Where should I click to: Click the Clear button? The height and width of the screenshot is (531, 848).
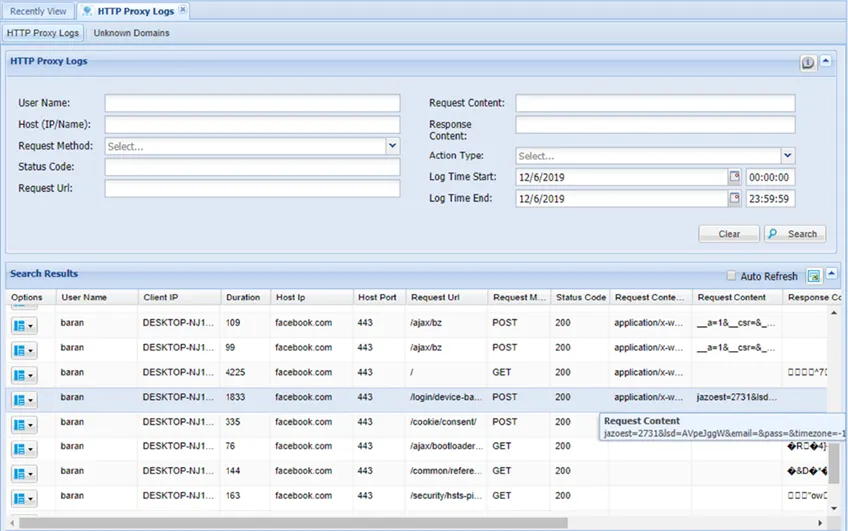pos(729,234)
